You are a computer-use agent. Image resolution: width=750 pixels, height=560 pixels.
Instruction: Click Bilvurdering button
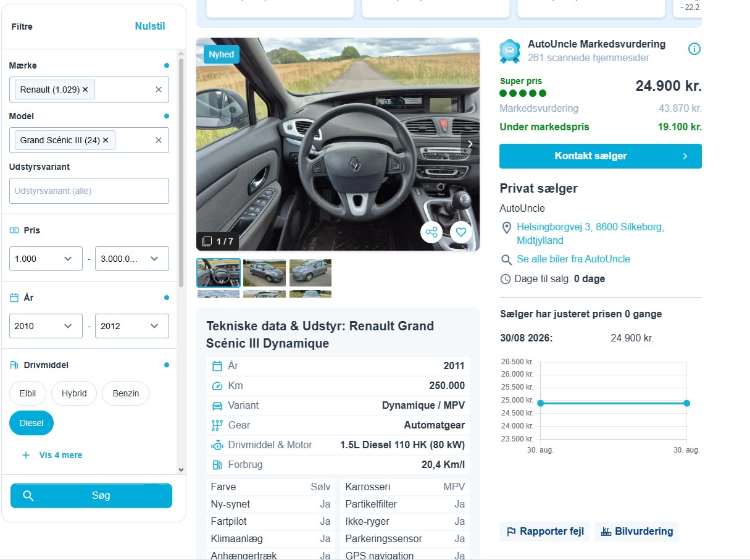click(636, 532)
